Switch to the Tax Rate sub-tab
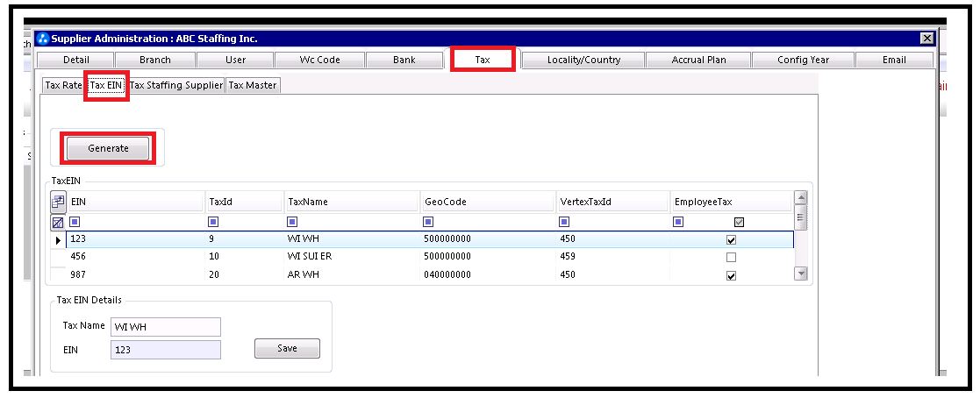This screenshot has width=980, height=398. (63, 86)
